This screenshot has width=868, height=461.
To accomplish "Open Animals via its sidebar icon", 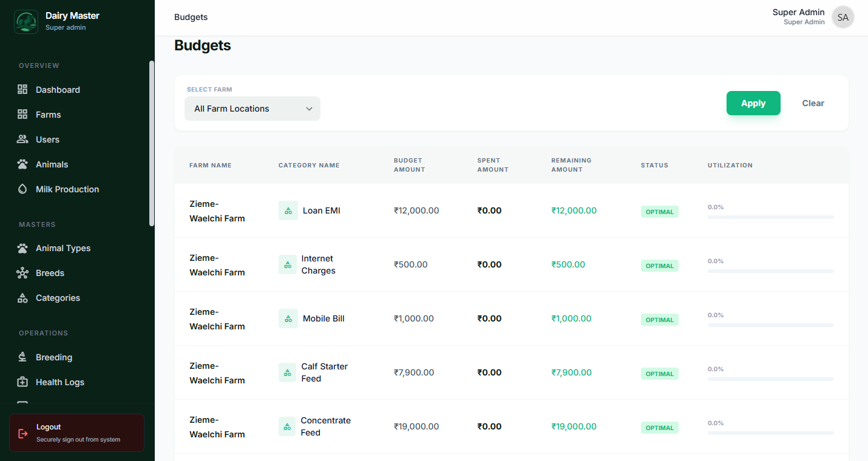I will tap(22, 164).
